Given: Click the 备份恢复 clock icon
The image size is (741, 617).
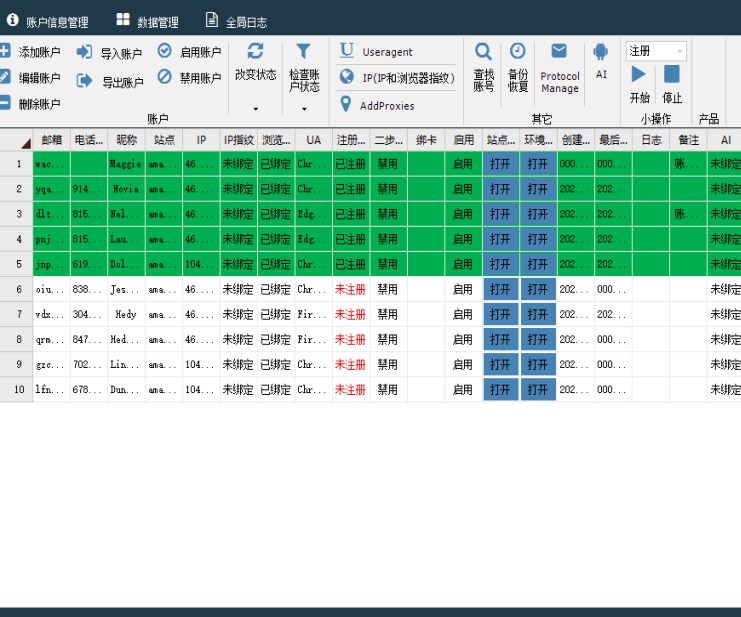Looking at the screenshot, I should coord(517,51).
